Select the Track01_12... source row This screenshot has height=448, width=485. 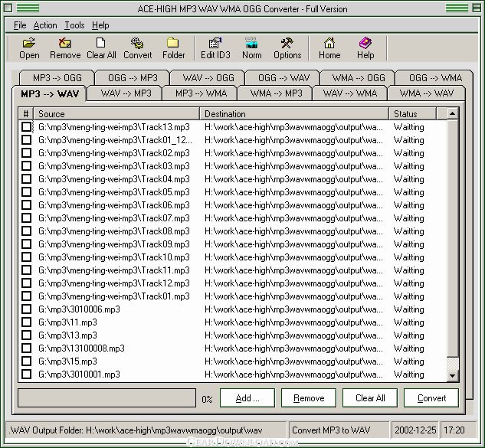[x=115, y=140]
